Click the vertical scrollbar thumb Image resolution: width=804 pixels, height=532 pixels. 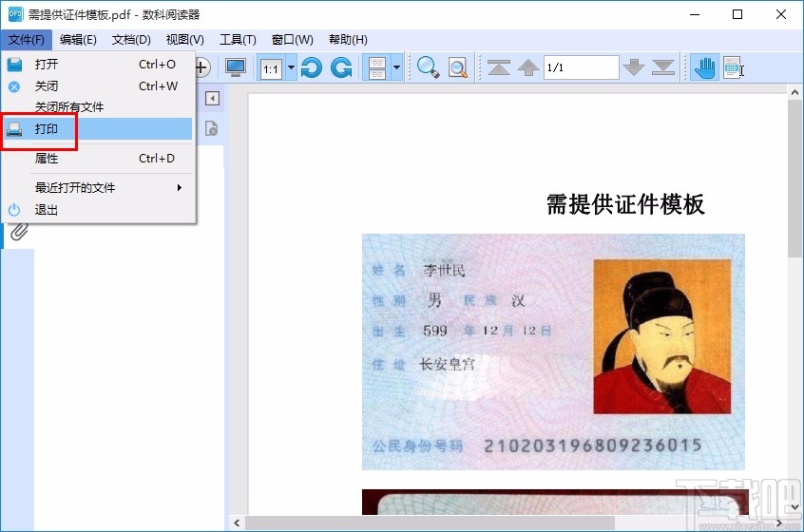click(794, 179)
